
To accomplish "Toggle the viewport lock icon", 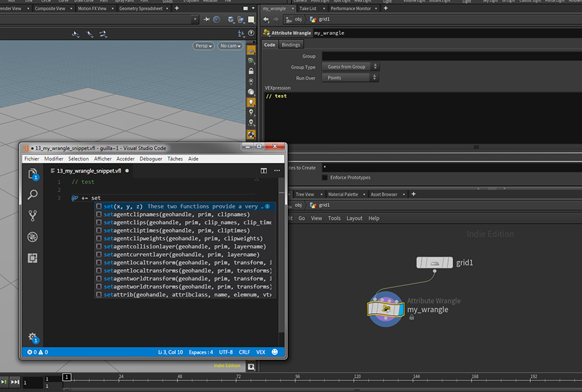I will (251, 70).
